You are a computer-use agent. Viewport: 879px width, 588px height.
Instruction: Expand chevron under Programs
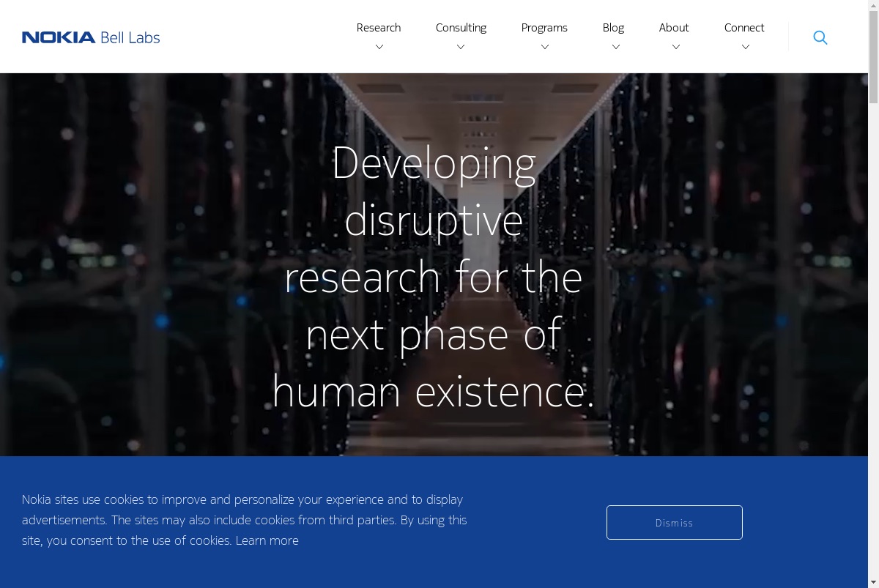tap(544, 47)
